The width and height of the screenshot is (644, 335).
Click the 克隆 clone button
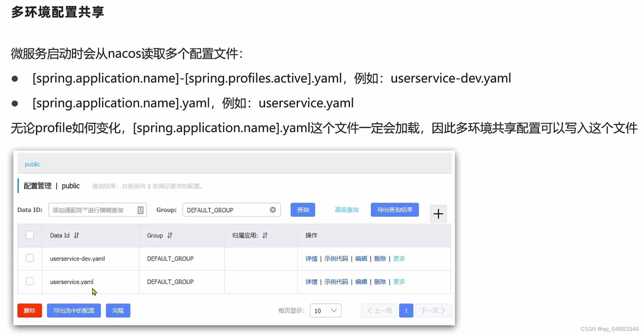[118, 310]
